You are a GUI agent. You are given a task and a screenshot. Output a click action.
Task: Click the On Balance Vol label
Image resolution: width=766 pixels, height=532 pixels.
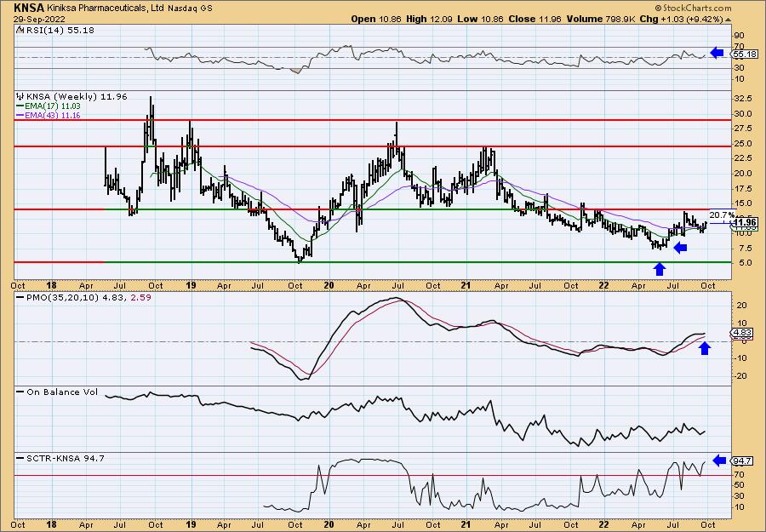[x=62, y=392]
